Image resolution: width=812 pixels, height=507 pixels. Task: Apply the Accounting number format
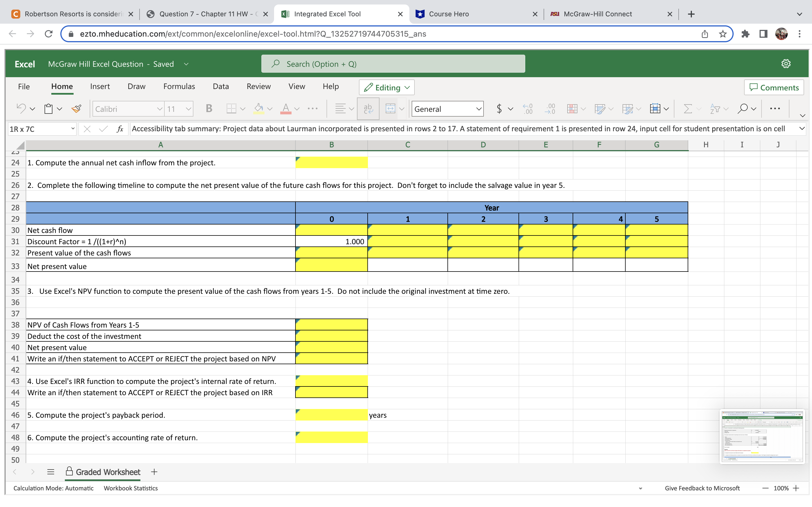tap(500, 109)
